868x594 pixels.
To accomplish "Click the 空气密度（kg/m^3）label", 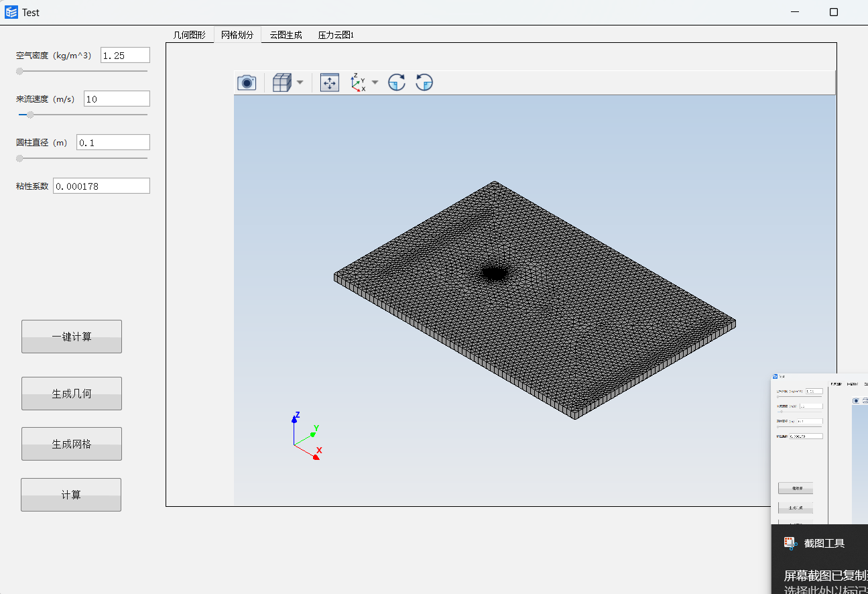I will point(54,56).
